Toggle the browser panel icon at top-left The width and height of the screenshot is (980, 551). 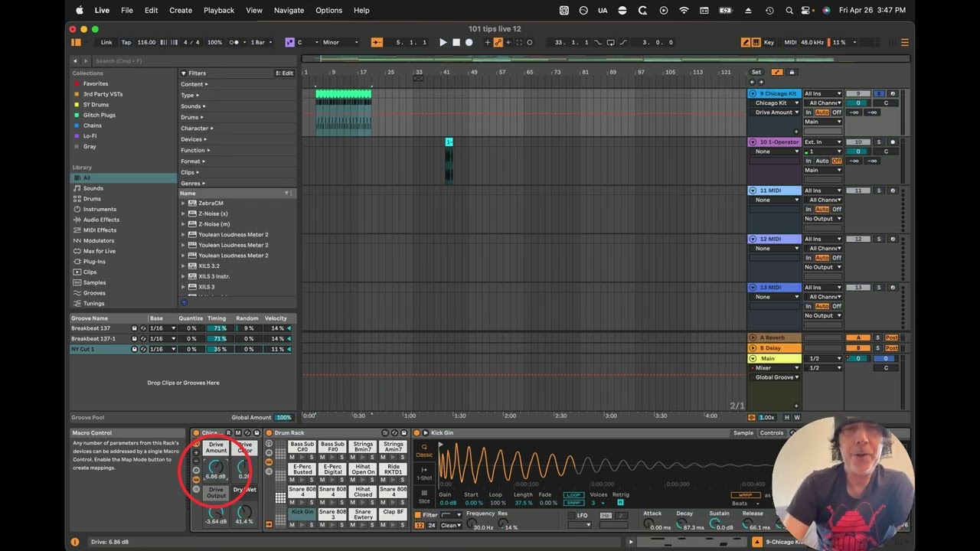pos(76,42)
